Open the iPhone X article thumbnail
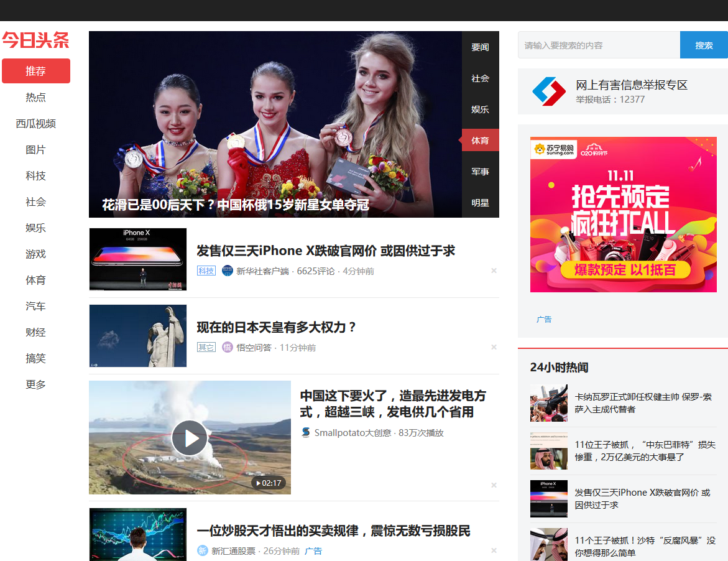The image size is (728, 561). pos(138,259)
